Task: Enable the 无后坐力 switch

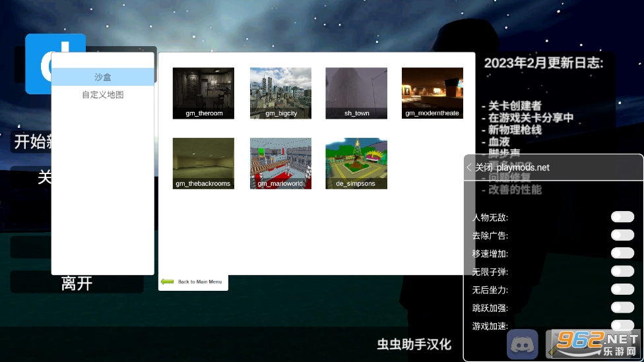Action: click(x=622, y=289)
